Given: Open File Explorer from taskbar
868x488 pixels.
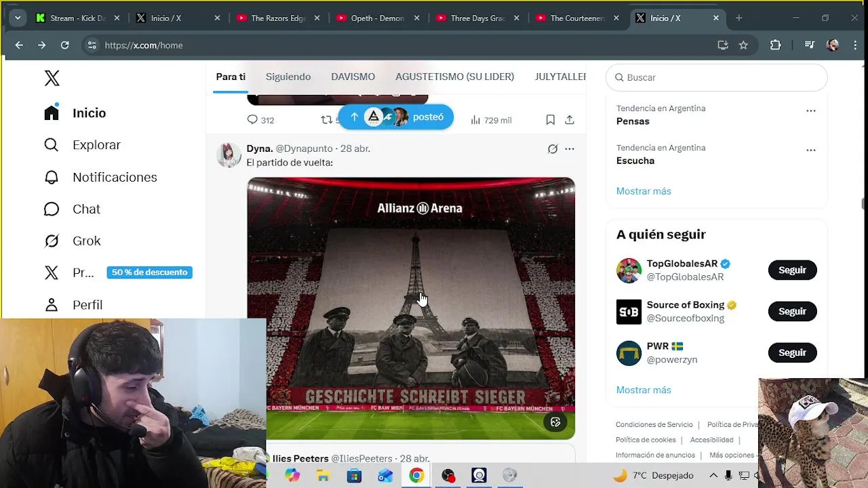Looking at the screenshot, I should [x=323, y=476].
